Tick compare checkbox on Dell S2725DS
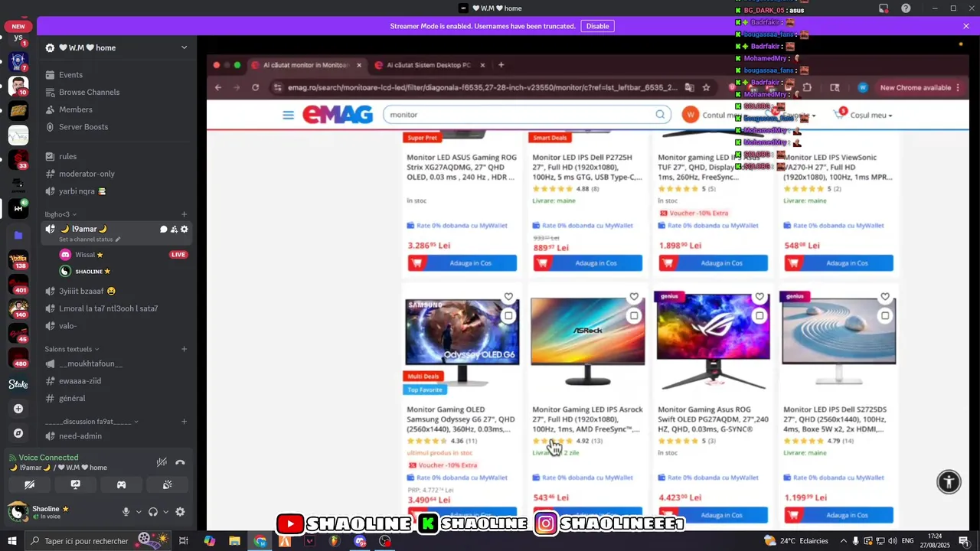 [x=885, y=315]
